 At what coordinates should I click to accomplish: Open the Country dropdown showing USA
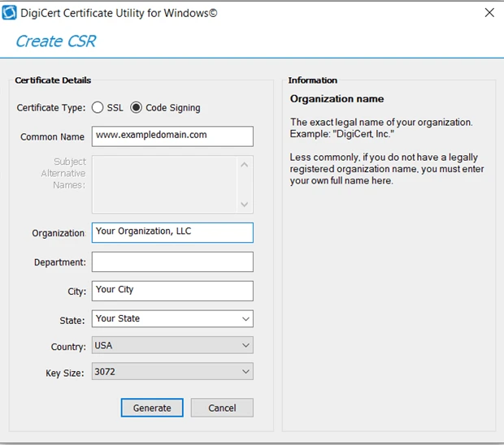(x=245, y=346)
